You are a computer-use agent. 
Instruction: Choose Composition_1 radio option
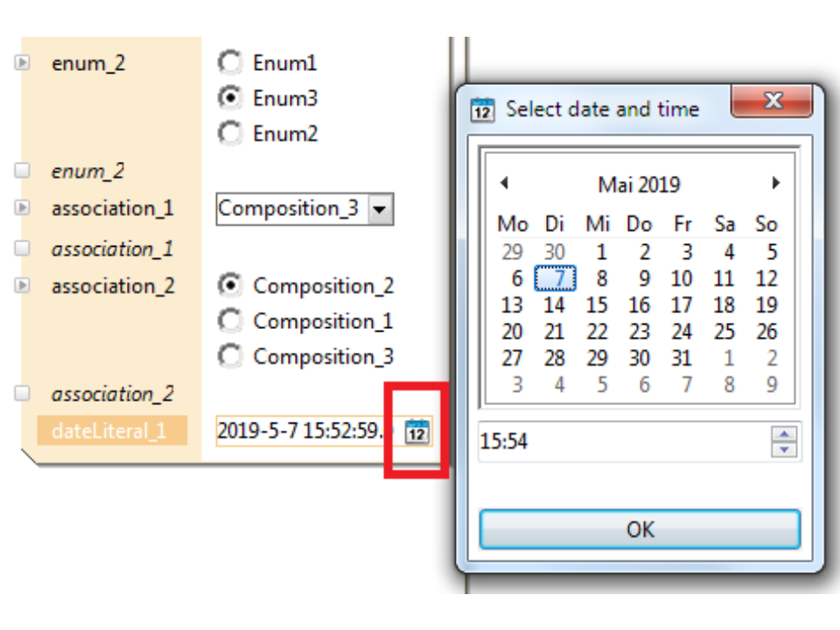click(x=230, y=321)
